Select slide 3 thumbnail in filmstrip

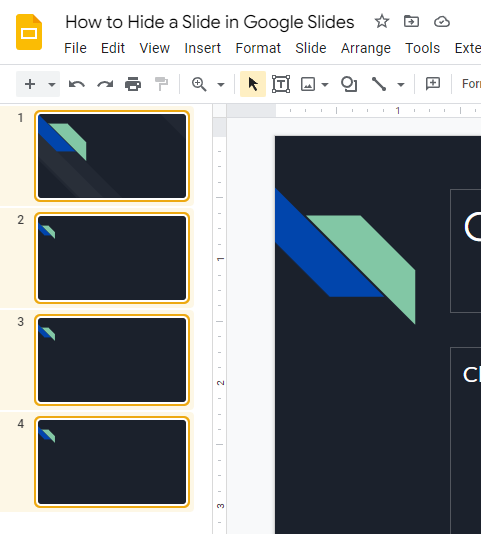point(112,360)
